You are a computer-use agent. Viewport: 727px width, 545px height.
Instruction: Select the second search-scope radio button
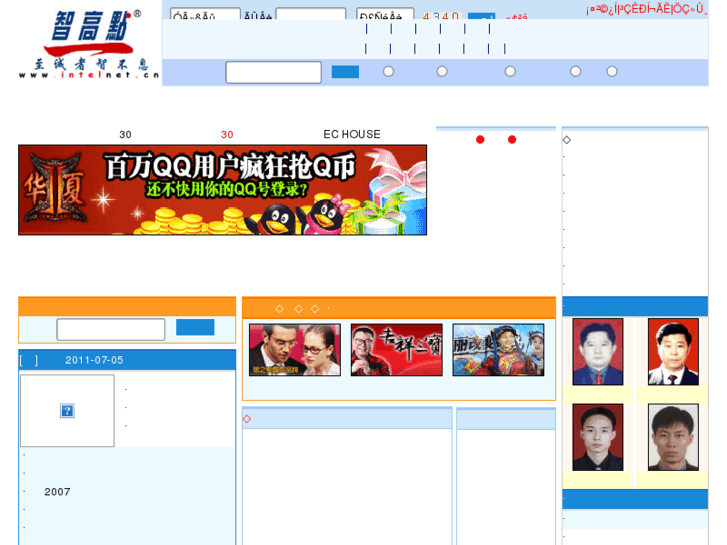442,71
